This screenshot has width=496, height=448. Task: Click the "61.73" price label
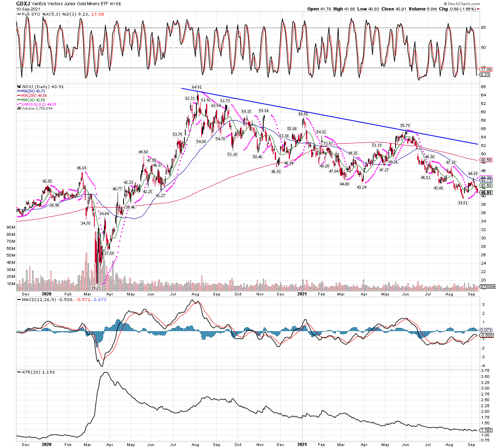pos(225,101)
